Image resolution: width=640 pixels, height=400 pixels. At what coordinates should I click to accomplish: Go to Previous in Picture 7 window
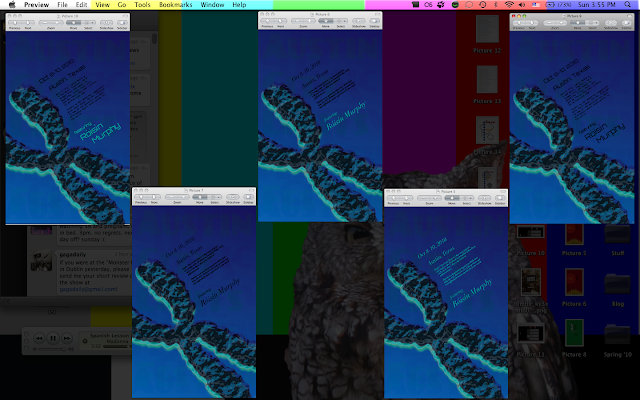141,197
